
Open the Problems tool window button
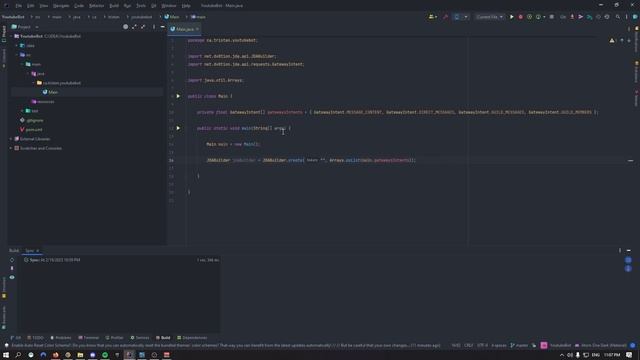point(60,338)
